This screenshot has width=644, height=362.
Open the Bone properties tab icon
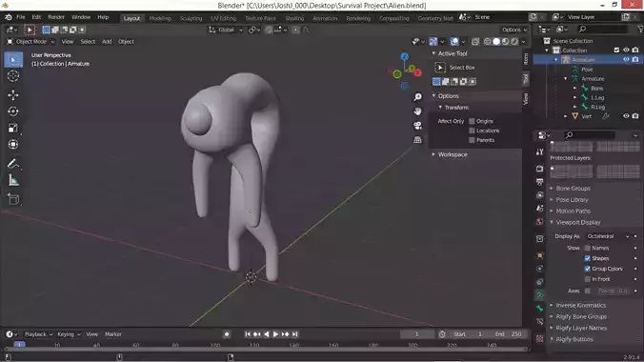coord(539,308)
